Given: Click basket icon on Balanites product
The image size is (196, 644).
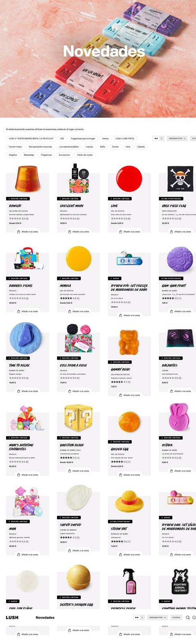Looking at the screenshot, I should tap(172, 391).
